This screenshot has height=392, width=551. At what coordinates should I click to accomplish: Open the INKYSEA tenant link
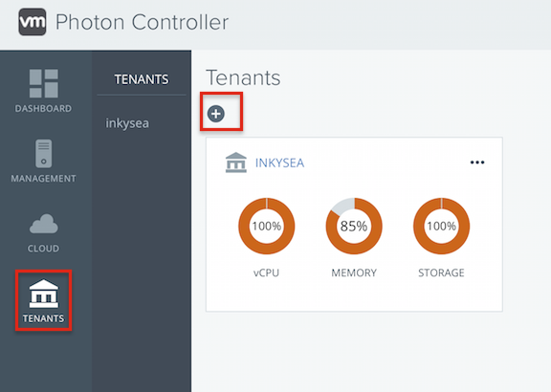click(279, 163)
